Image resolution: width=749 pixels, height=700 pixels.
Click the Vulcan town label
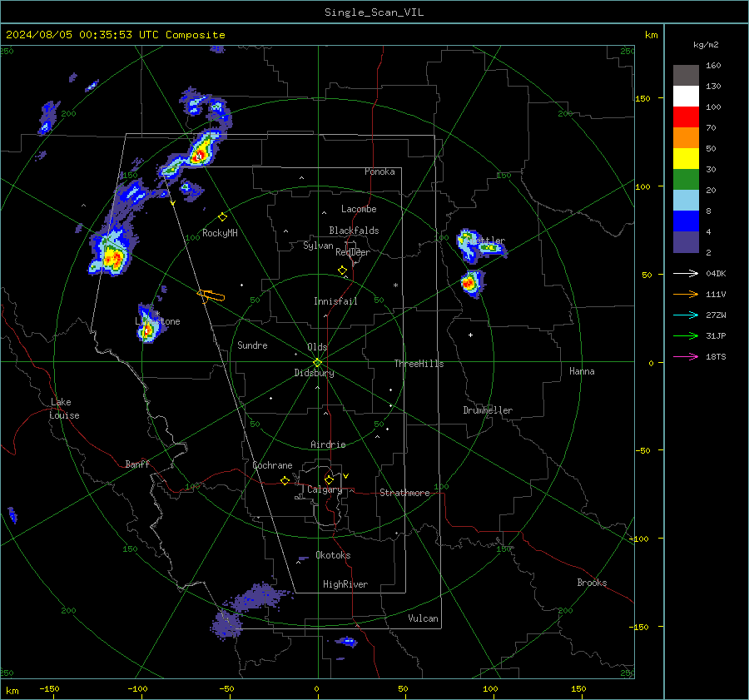click(423, 618)
